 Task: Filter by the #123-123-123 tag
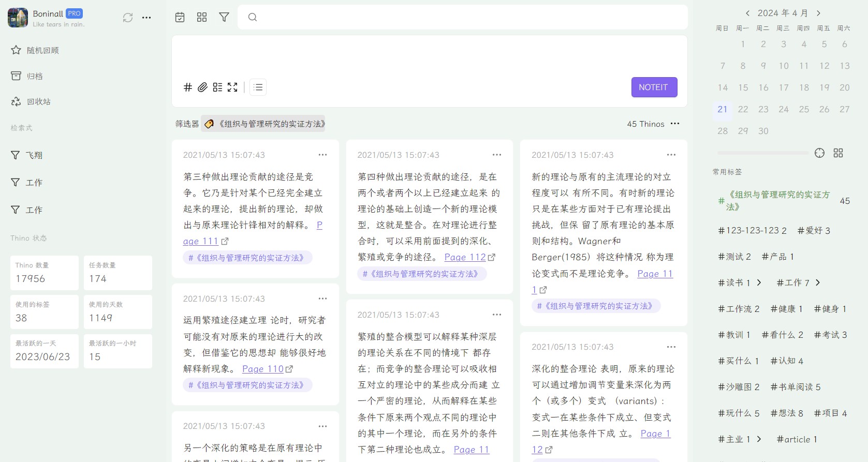tap(752, 230)
